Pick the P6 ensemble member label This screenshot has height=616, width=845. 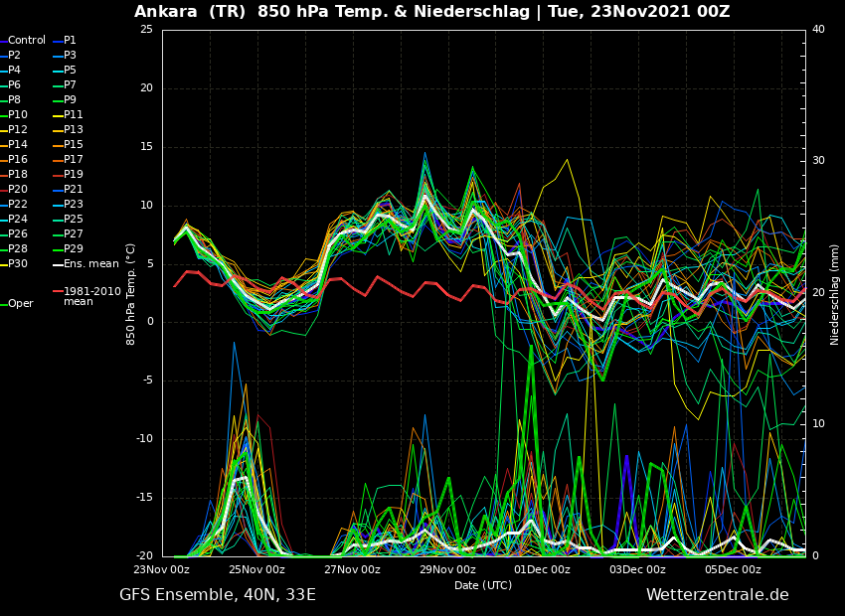(x=14, y=85)
